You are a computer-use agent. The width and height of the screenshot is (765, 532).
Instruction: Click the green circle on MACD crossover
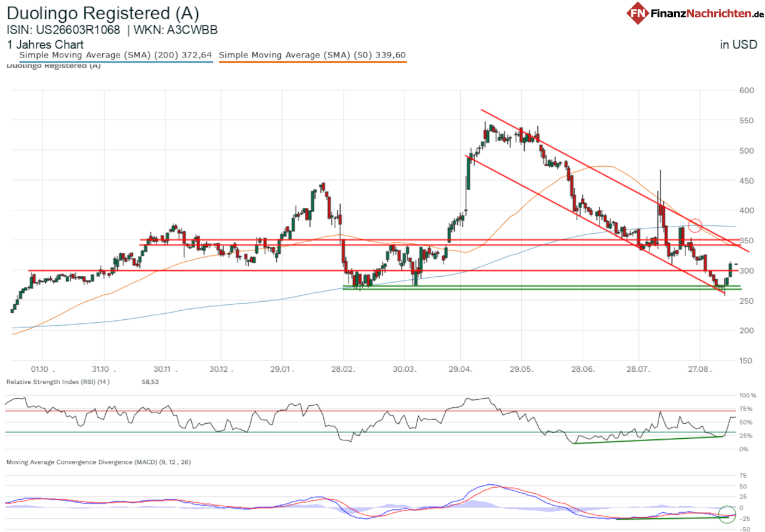[x=727, y=514]
